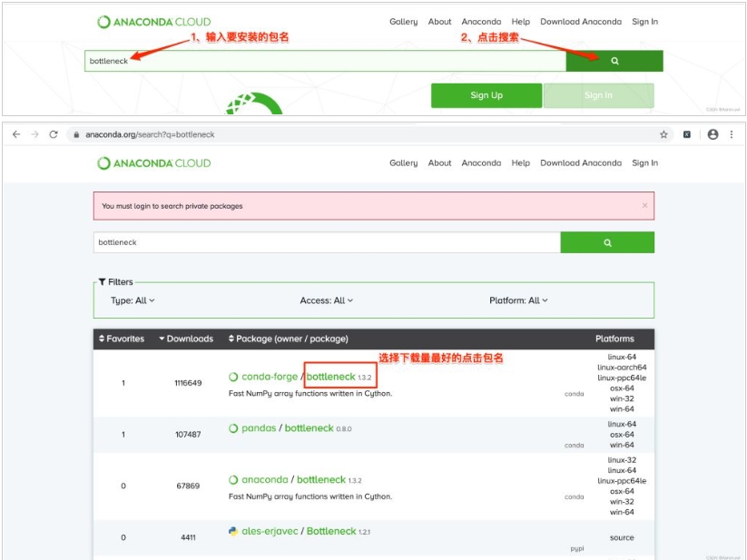Dismiss the login warning with X

pos(644,206)
